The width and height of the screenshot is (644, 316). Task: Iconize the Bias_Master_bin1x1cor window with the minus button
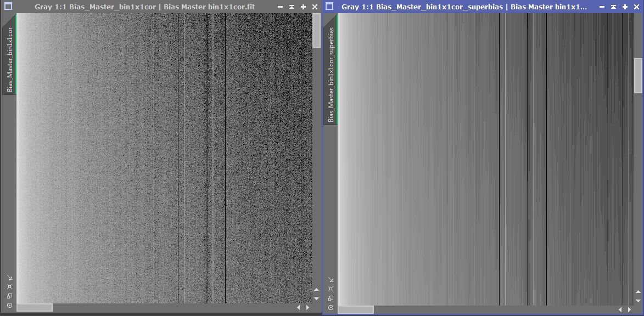280,7
